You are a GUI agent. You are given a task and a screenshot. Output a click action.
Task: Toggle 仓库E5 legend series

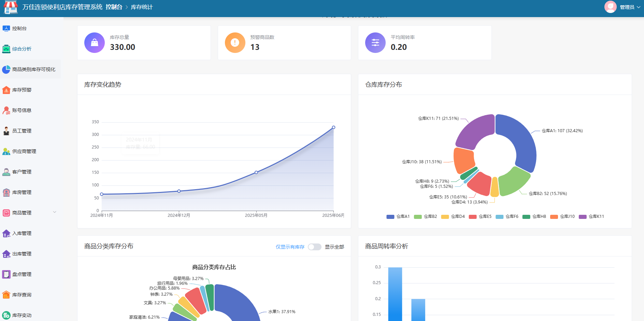coord(480,217)
